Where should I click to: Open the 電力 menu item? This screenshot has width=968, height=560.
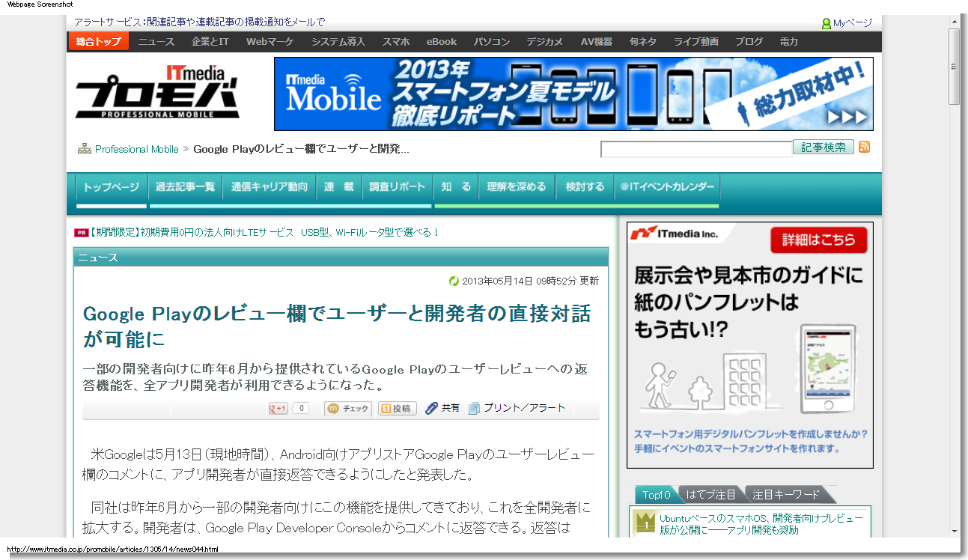tap(789, 42)
